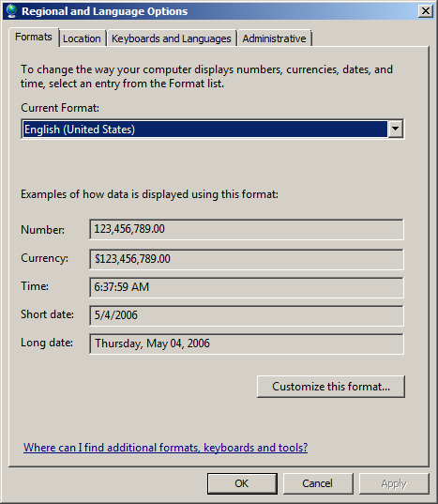Screen dimensions: 438x504
Task: Close the Regional and Language Options dialog
Action: coord(426,11)
